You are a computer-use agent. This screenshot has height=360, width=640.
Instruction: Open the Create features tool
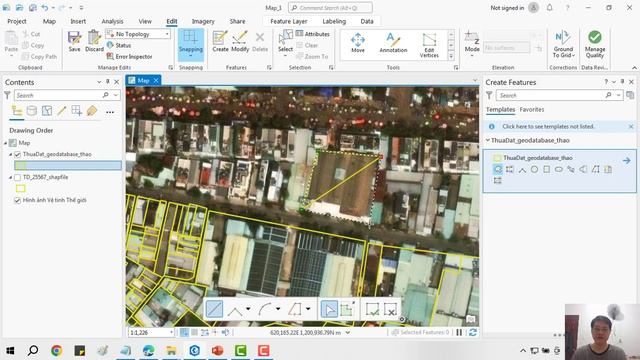(220, 41)
